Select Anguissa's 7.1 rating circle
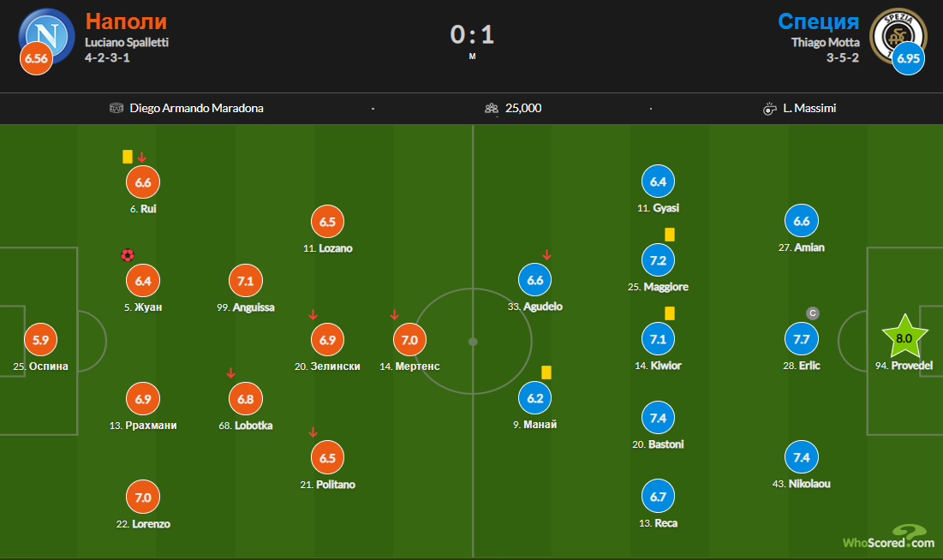This screenshot has width=943, height=560. tap(245, 281)
